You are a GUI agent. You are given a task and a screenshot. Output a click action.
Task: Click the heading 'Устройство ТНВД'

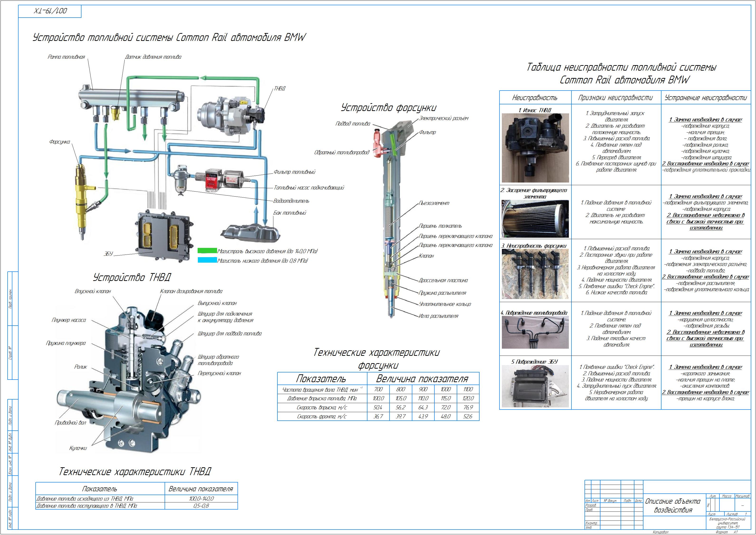132,277
